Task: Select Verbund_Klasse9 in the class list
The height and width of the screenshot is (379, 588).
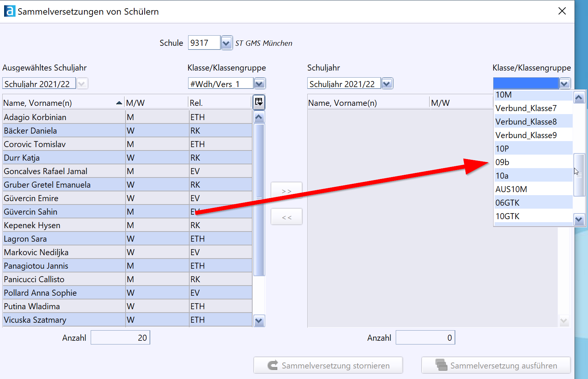Action: pyautogui.click(x=533, y=135)
